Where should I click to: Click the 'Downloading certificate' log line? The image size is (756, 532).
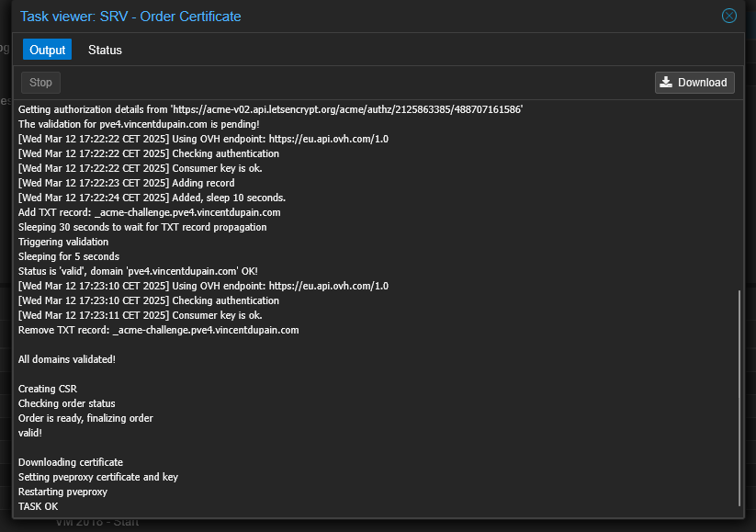point(71,462)
